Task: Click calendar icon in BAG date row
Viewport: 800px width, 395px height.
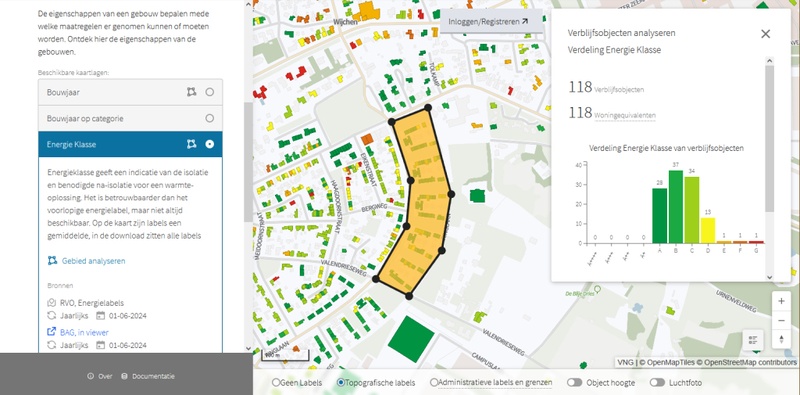Action: coord(101,345)
